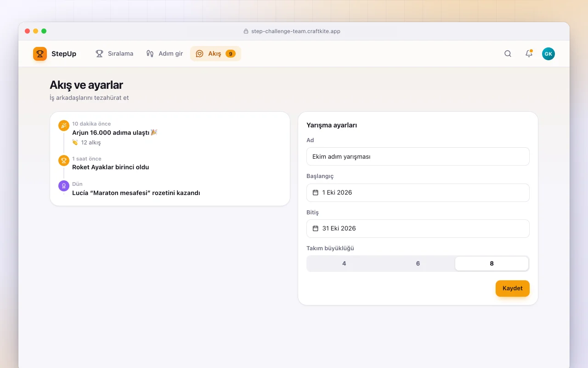Screen dimensions: 588x368
Task: Click the 12 alkış applause count
Action: pyautogui.click(x=91, y=143)
